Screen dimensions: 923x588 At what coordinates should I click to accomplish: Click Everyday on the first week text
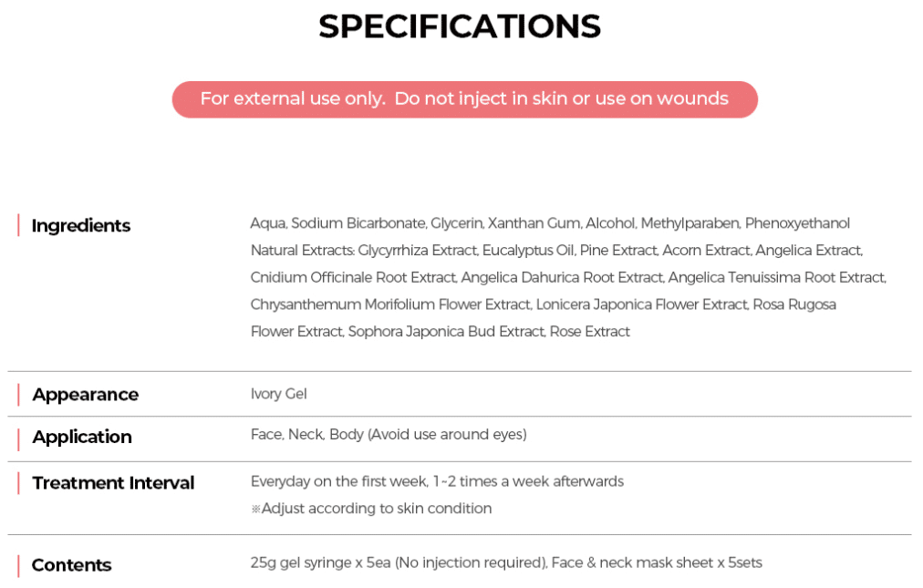(437, 481)
